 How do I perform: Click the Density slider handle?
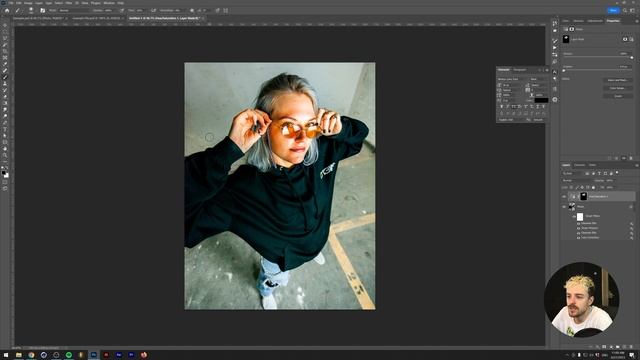pos(631,58)
